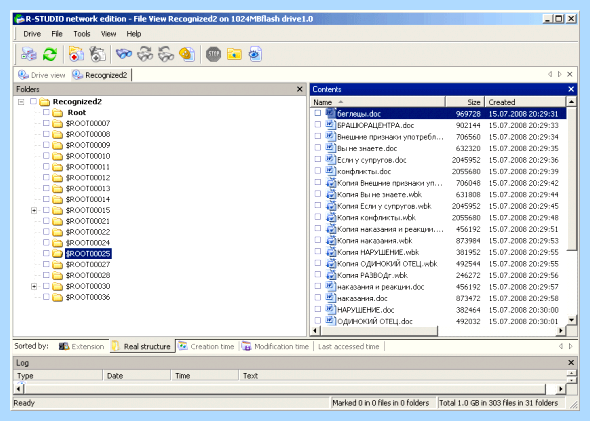Click the icon beside Копия РАЗВОДг.wbk
This screenshot has height=421, width=590.
click(x=330, y=275)
